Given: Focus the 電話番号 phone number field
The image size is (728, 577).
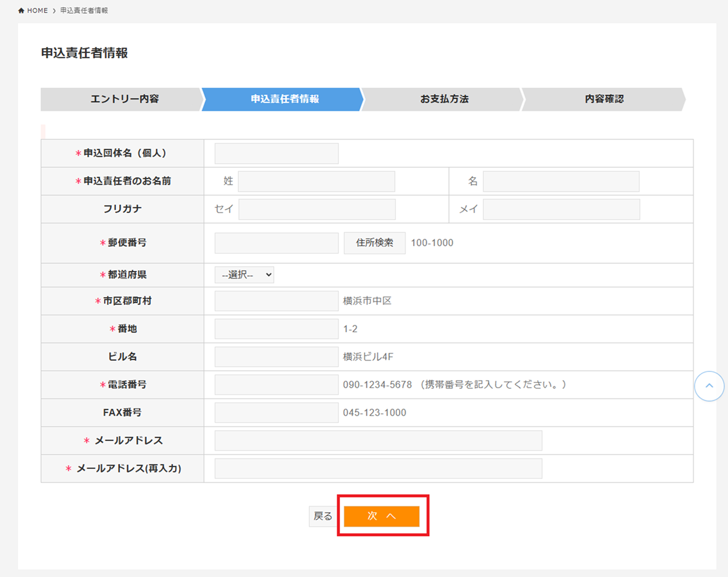Looking at the screenshot, I should click(276, 384).
